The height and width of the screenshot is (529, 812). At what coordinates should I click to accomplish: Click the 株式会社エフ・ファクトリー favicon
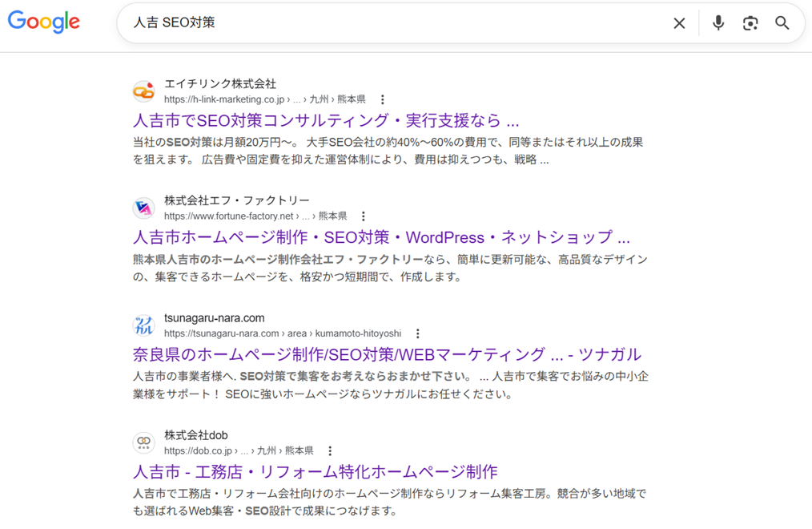(143, 208)
